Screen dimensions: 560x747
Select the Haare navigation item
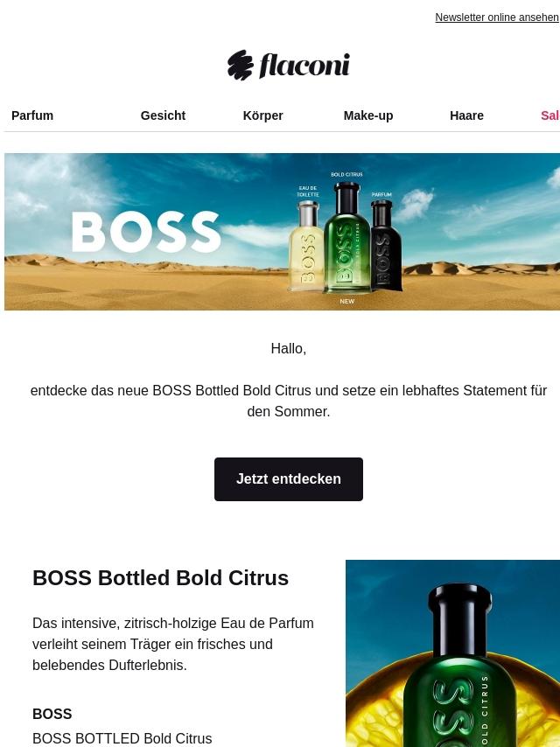(466, 115)
